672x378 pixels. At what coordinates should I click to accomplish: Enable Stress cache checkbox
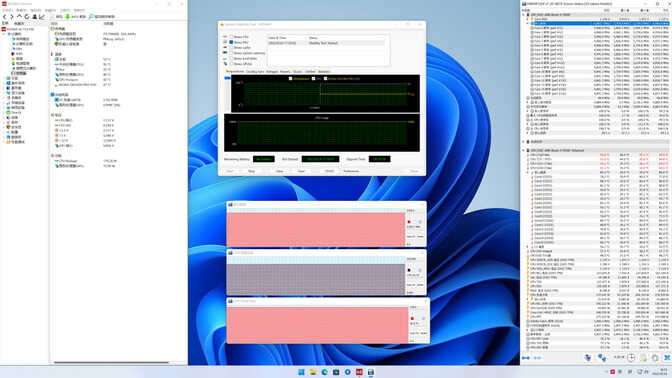point(231,48)
